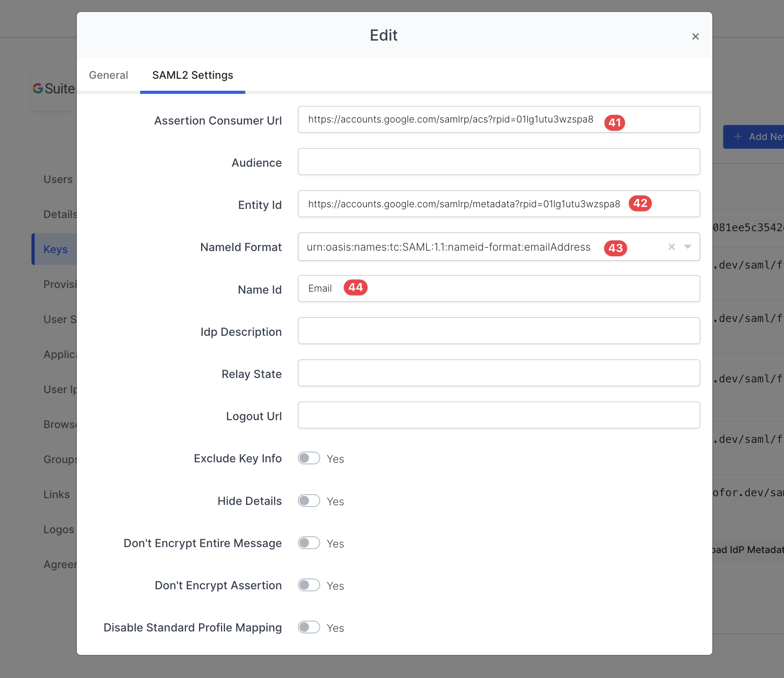The width and height of the screenshot is (784, 678).
Task: Switch to the General tab
Action: pos(108,75)
